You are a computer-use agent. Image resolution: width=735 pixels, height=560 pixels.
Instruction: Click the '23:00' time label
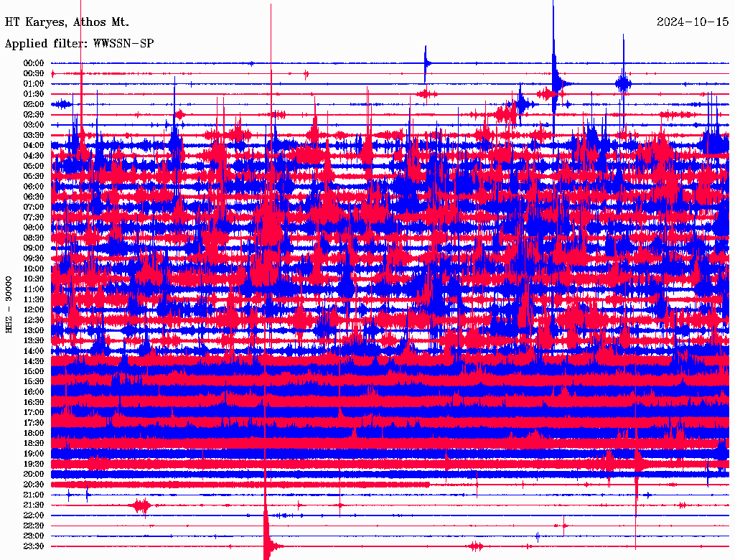34,536
